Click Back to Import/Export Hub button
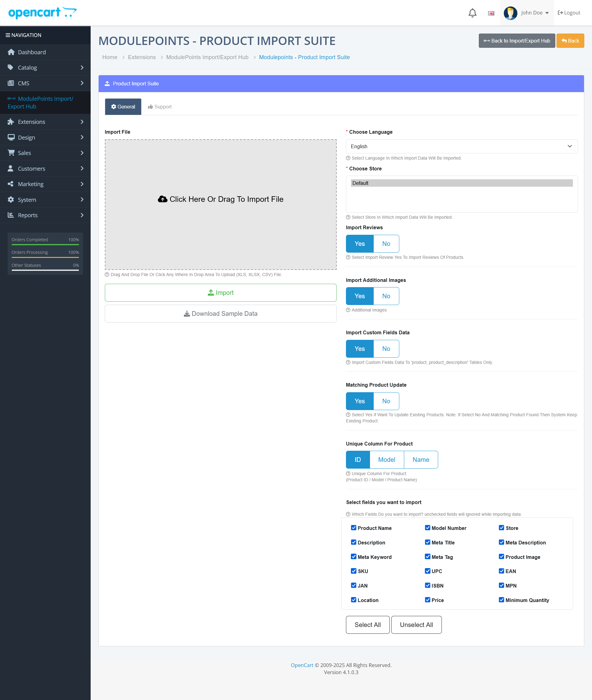The image size is (592, 700). [x=517, y=41]
